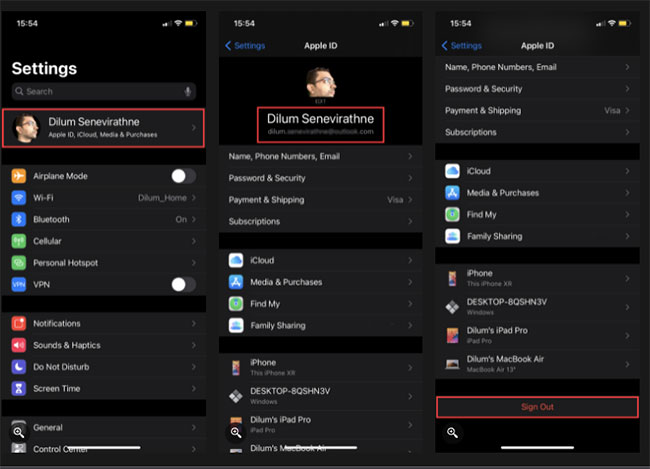Tap iCloud icon in middle Apple ID screen

point(236,260)
